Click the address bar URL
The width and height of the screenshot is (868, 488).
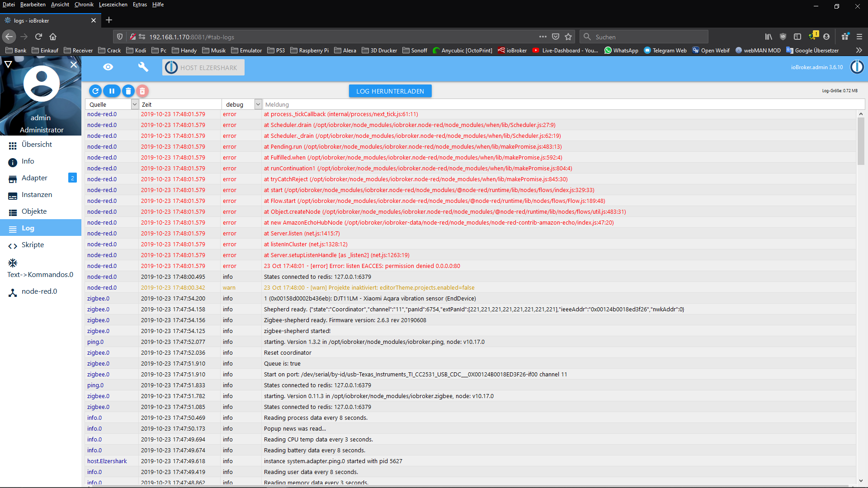pyautogui.click(x=192, y=37)
